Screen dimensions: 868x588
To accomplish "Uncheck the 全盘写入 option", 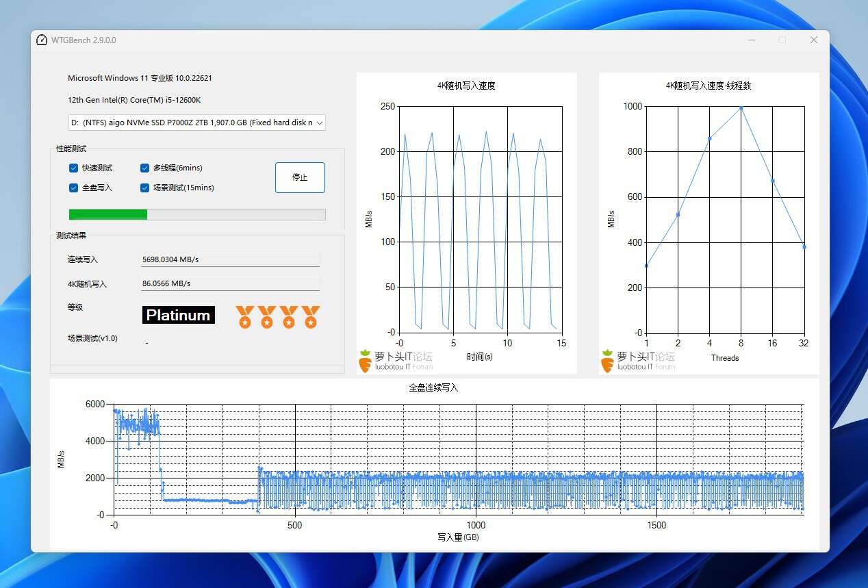I will (x=73, y=188).
